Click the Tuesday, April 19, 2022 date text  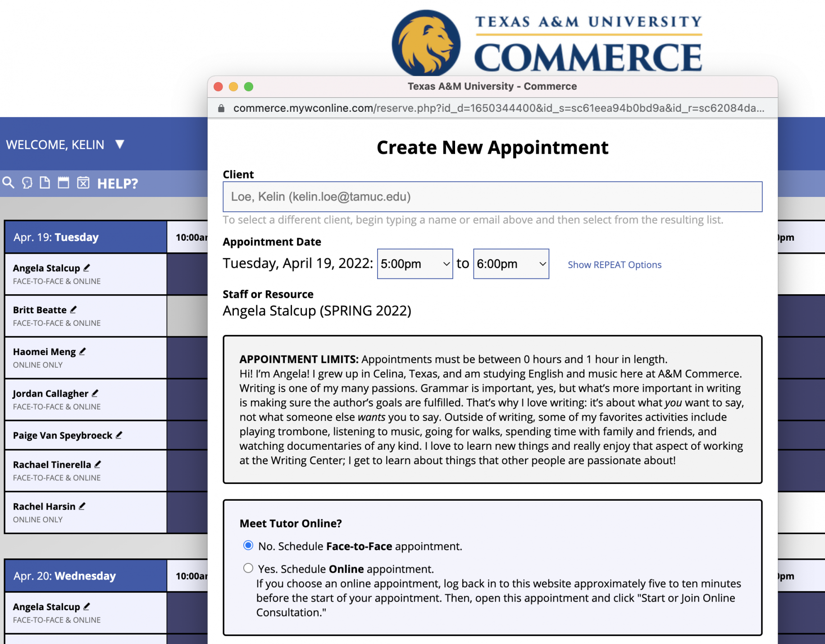pos(298,263)
